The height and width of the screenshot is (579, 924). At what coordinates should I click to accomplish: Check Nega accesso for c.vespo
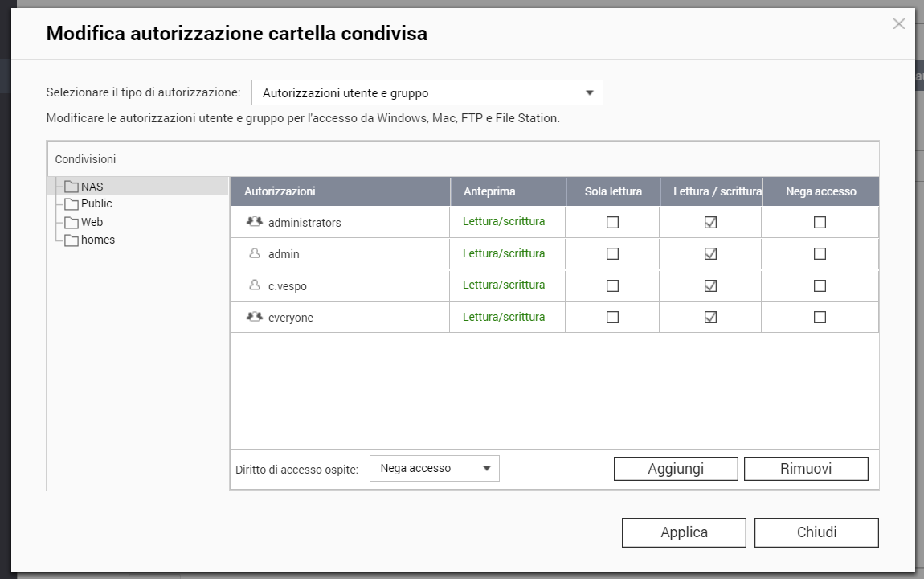tap(820, 285)
